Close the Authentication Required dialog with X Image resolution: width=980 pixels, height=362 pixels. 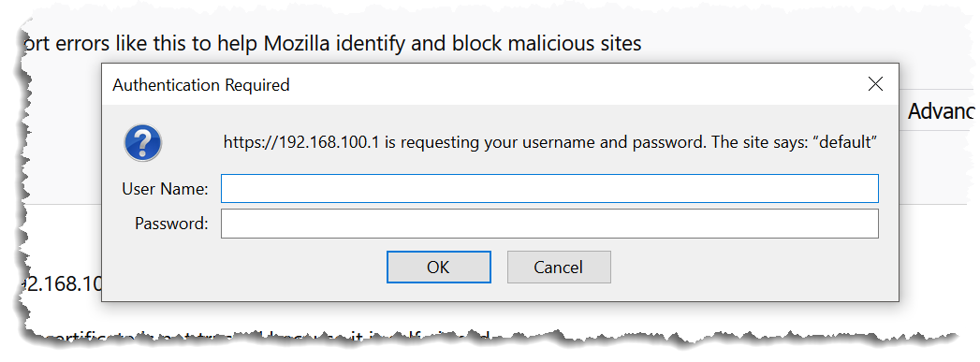click(875, 84)
